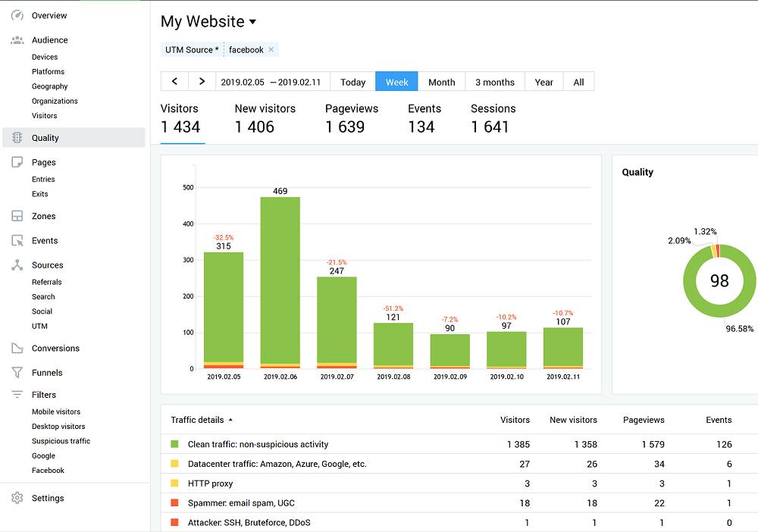
Task: Open Suspicious traffic filter link
Action: (61, 441)
